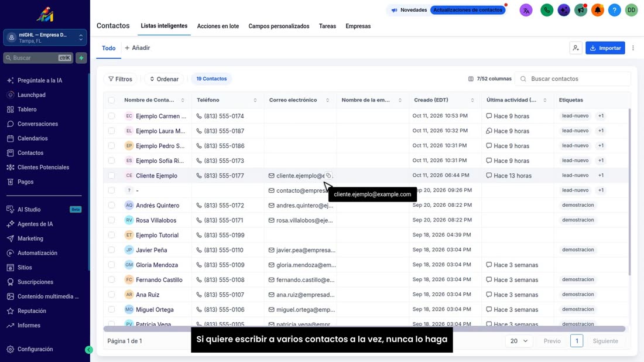Open Conversaciones in sidebar
The height and width of the screenshot is (362, 644).
[x=37, y=124]
